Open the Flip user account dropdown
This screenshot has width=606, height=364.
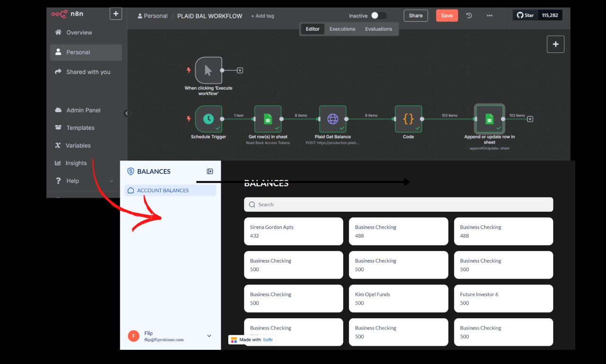click(x=209, y=336)
